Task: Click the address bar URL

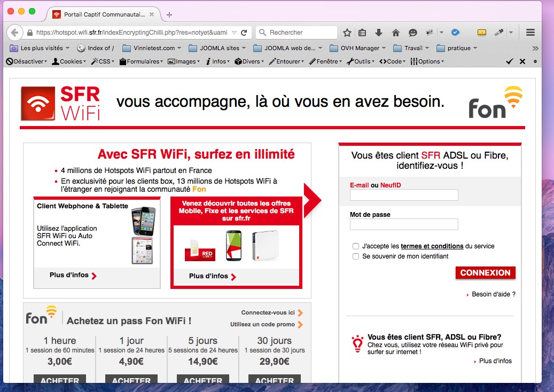Action: (131, 33)
